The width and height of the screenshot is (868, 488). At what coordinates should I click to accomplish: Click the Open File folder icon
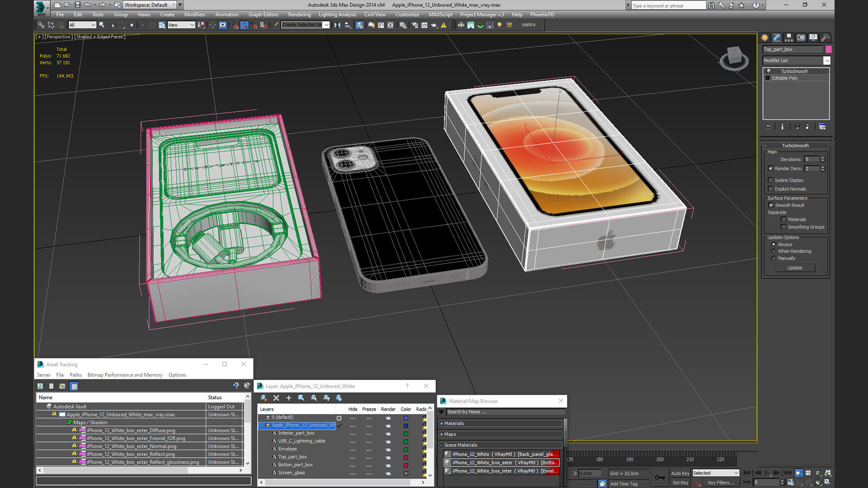[x=67, y=5]
